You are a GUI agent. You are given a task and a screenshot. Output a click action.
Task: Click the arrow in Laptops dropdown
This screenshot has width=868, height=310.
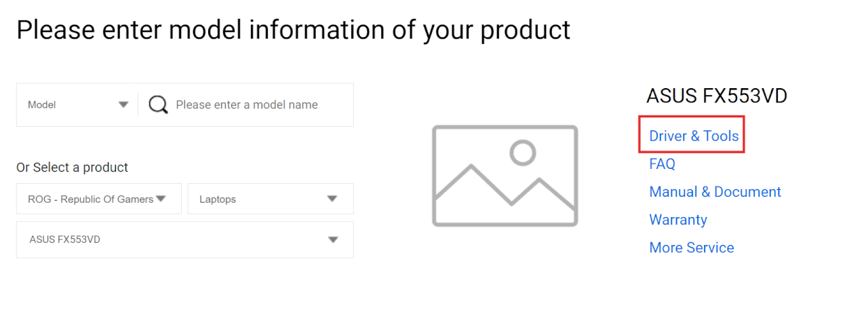point(332,199)
